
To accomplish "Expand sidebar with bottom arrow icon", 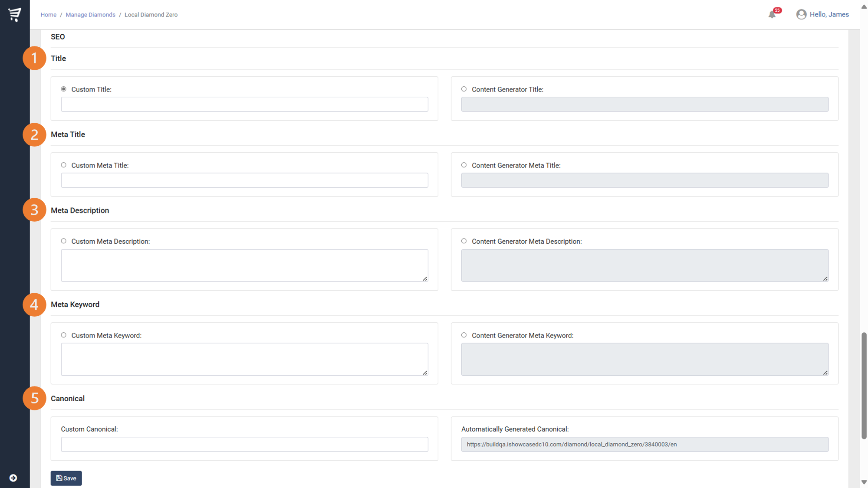I will coord(13,478).
